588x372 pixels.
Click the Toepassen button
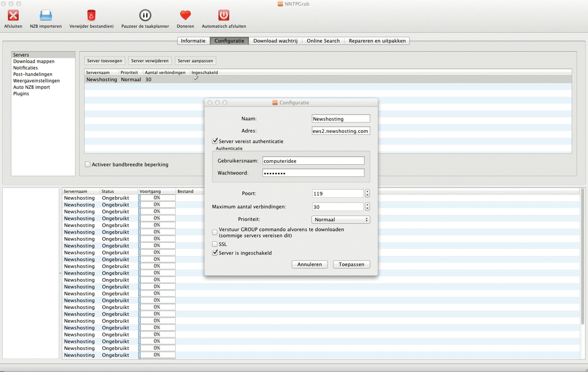pyautogui.click(x=351, y=264)
